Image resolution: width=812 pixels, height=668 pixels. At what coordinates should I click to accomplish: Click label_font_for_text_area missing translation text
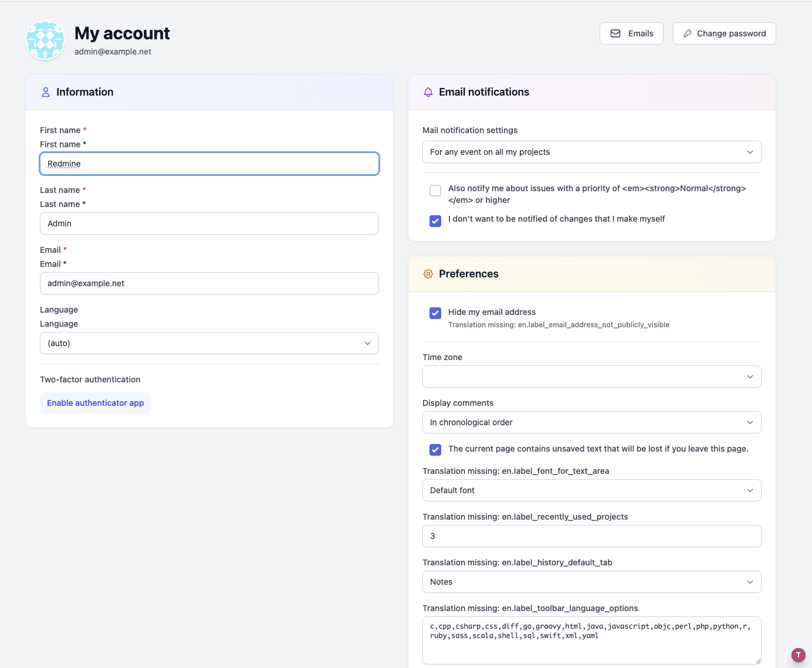click(516, 471)
